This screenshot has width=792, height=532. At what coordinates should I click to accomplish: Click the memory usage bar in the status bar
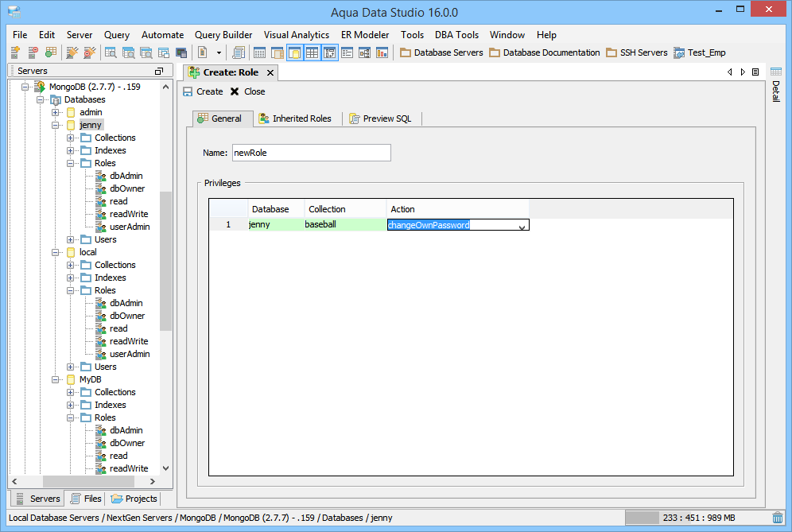coord(697,518)
